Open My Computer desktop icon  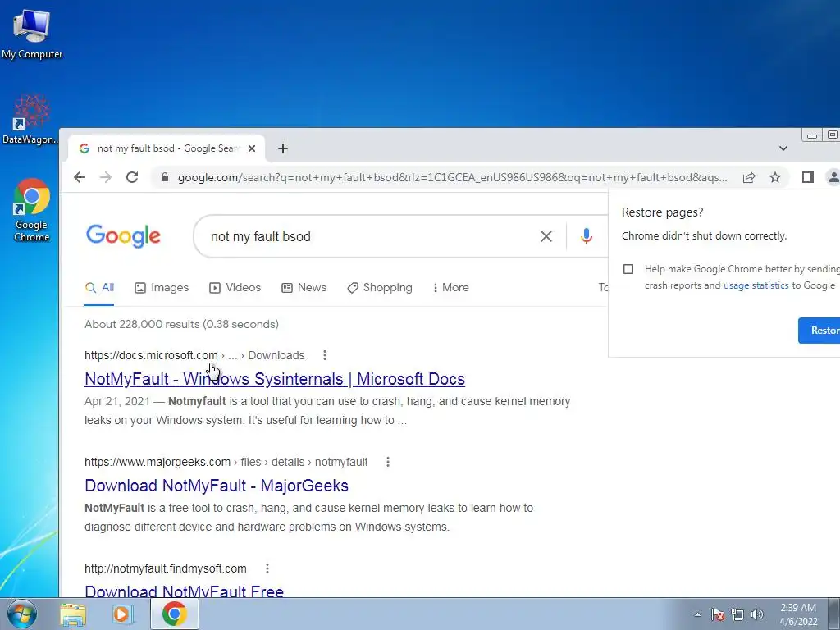32,34
